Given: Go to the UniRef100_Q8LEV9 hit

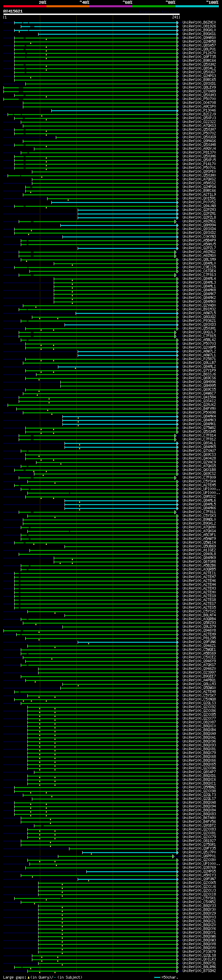Looking at the screenshot, I should 199,88.
